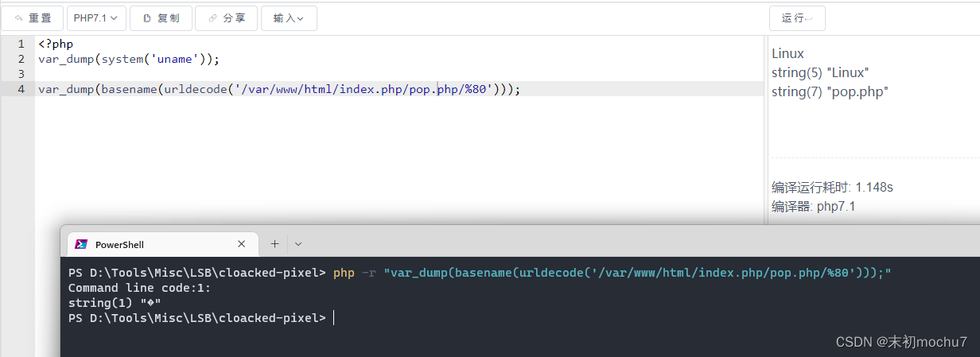Click line number 3 in gutter
This screenshot has width=980, height=357.
21,74
